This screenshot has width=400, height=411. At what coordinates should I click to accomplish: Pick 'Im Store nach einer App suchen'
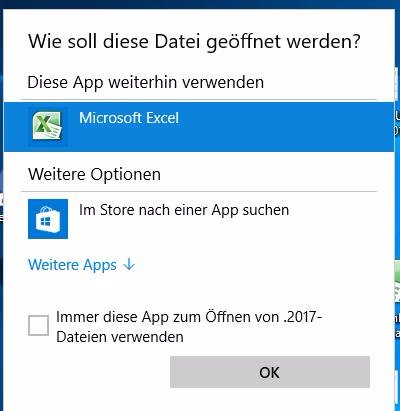point(184,211)
